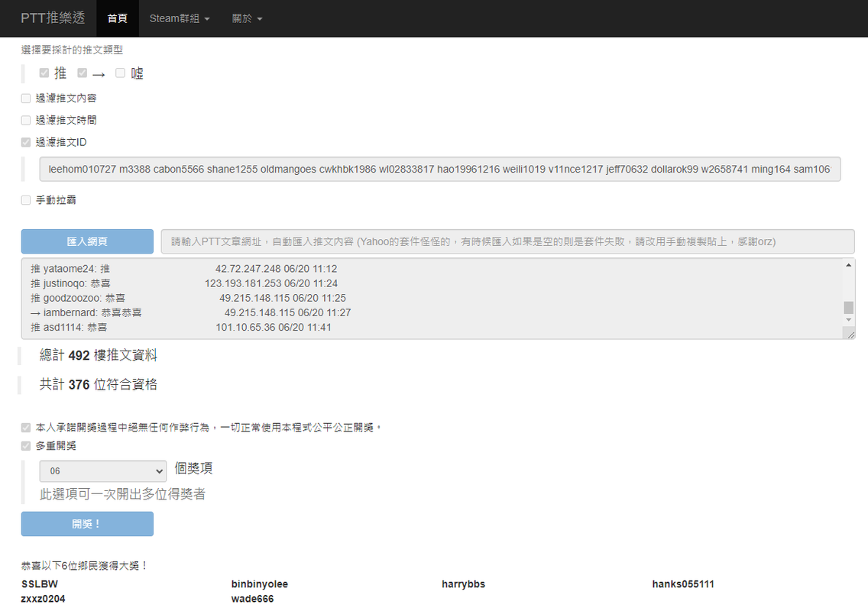Click the justinoqo comment line
The image size is (868, 611).
pos(184,283)
